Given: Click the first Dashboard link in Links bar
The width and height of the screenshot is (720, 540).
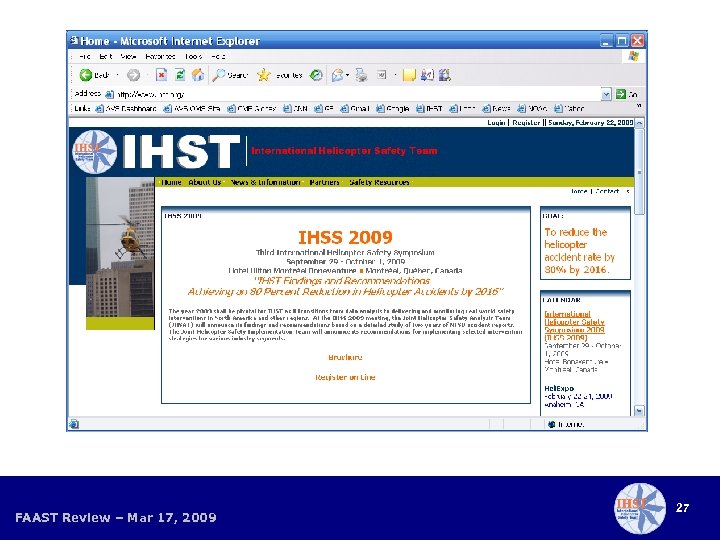Looking at the screenshot, I should pos(126,108).
